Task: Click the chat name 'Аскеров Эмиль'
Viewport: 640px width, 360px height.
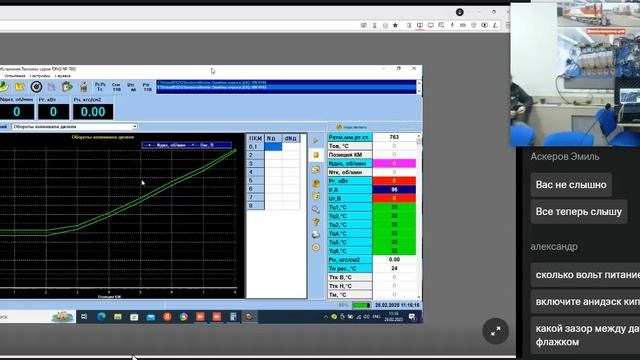Action: coord(565,156)
